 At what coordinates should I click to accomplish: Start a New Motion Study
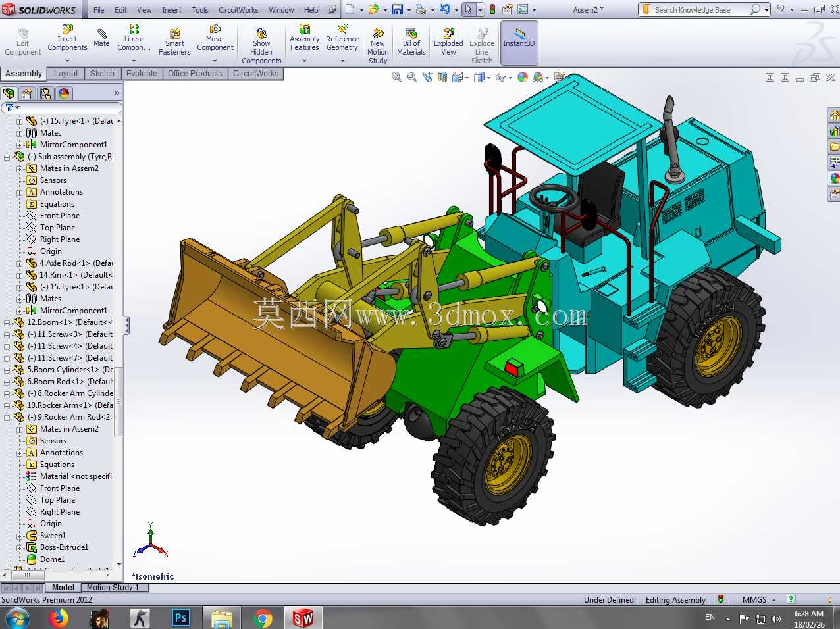pyautogui.click(x=378, y=46)
